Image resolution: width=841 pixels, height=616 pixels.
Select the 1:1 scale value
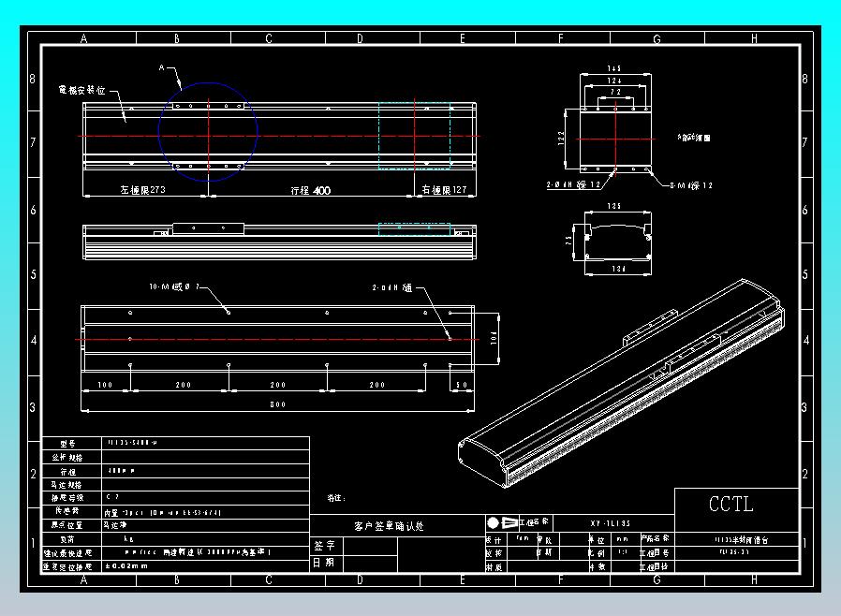[x=623, y=551]
